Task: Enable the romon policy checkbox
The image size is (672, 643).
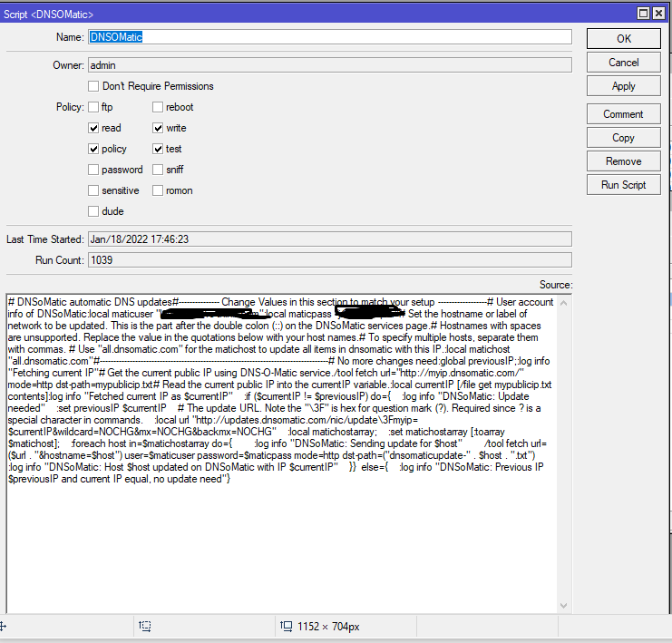Action: pyautogui.click(x=158, y=190)
